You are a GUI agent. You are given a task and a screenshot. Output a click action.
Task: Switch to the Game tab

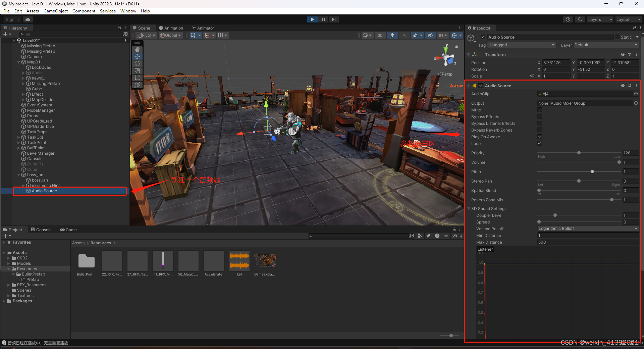[x=68, y=230]
